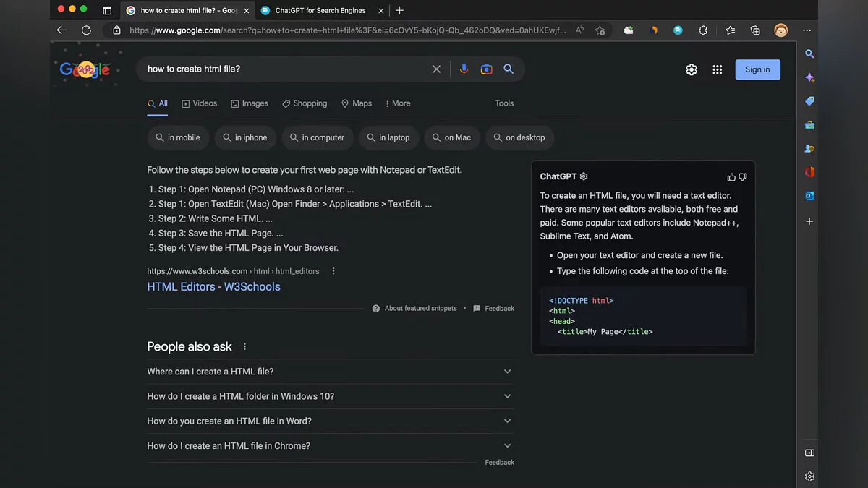
Task: Give ChatGPT answer a thumbs down
Action: point(743,176)
